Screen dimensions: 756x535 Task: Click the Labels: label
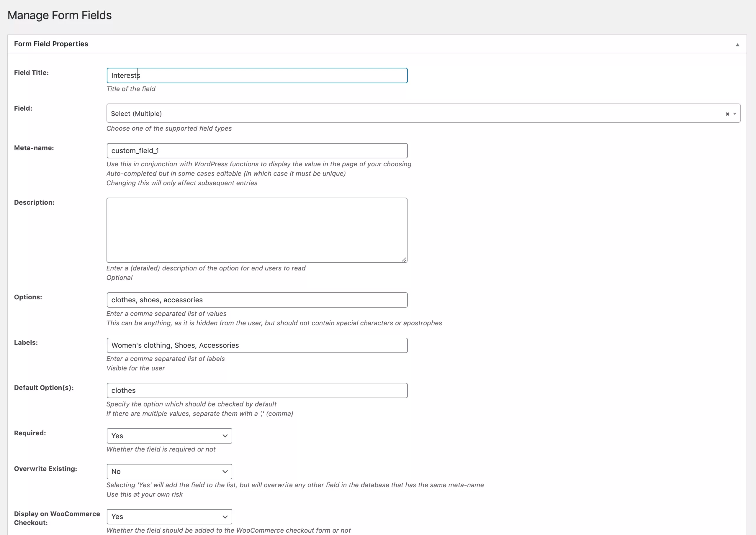(26, 342)
